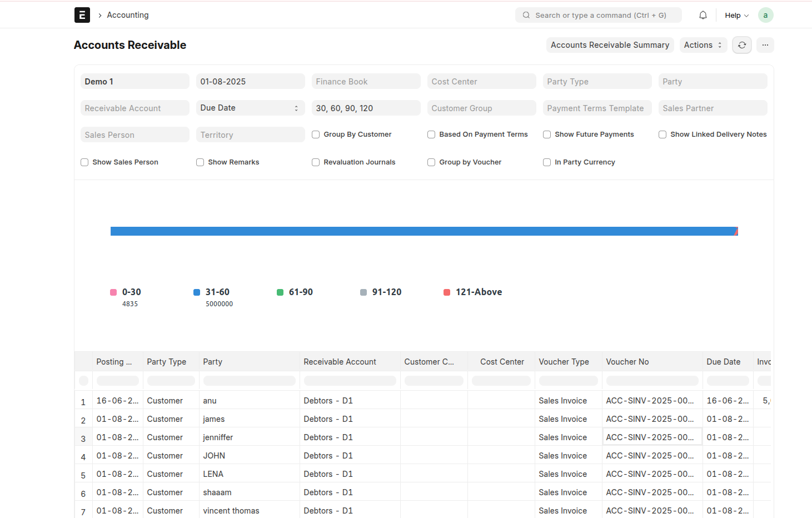Refresh the report using the refresh icon
812x518 pixels.
[x=742, y=45]
